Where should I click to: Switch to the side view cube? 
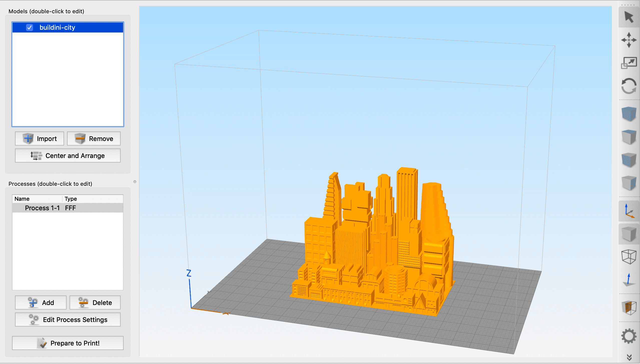click(x=629, y=183)
